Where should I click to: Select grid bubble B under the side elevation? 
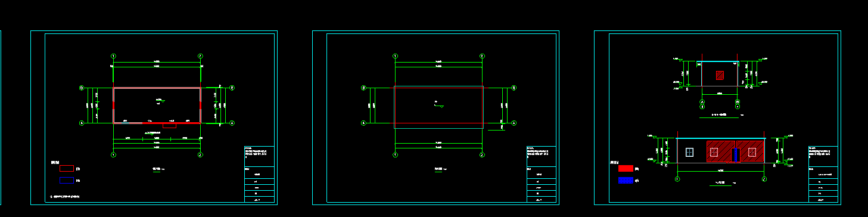tap(738, 103)
